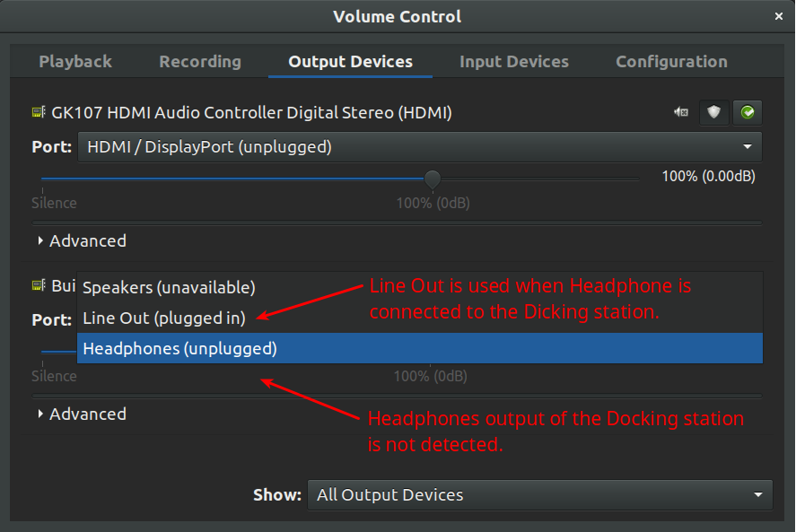Screen dimensions: 796x532
Task: Select Speakers (unavailable) from the port list
Action: pos(169,288)
